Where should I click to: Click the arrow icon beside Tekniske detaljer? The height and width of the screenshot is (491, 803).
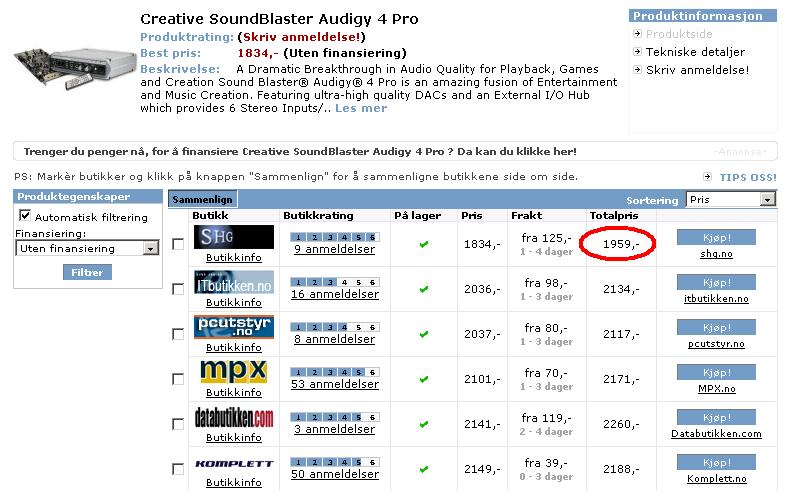coord(637,52)
